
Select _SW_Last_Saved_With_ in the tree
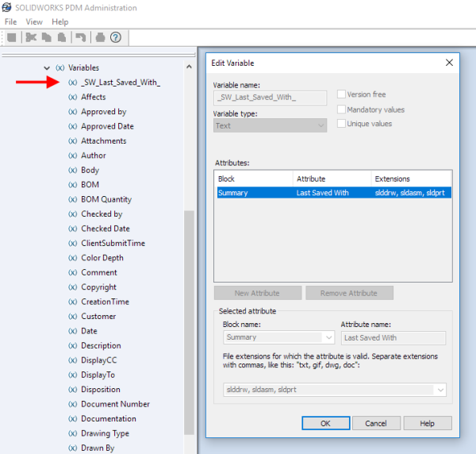(x=121, y=83)
